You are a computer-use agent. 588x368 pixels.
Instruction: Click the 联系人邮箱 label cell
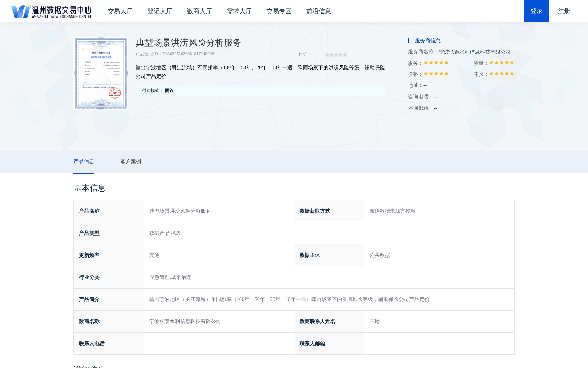pyautogui.click(x=329, y=344)
